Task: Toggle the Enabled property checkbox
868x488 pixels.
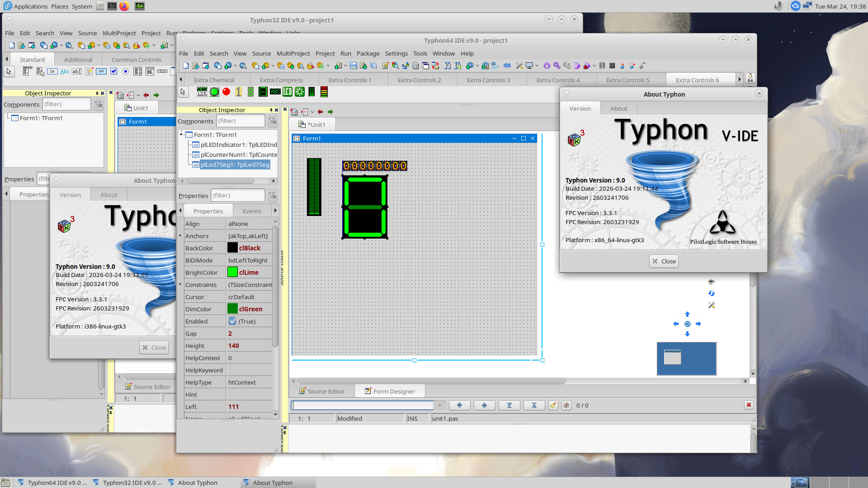Action: pyautogui.click(x=232, y=321)
